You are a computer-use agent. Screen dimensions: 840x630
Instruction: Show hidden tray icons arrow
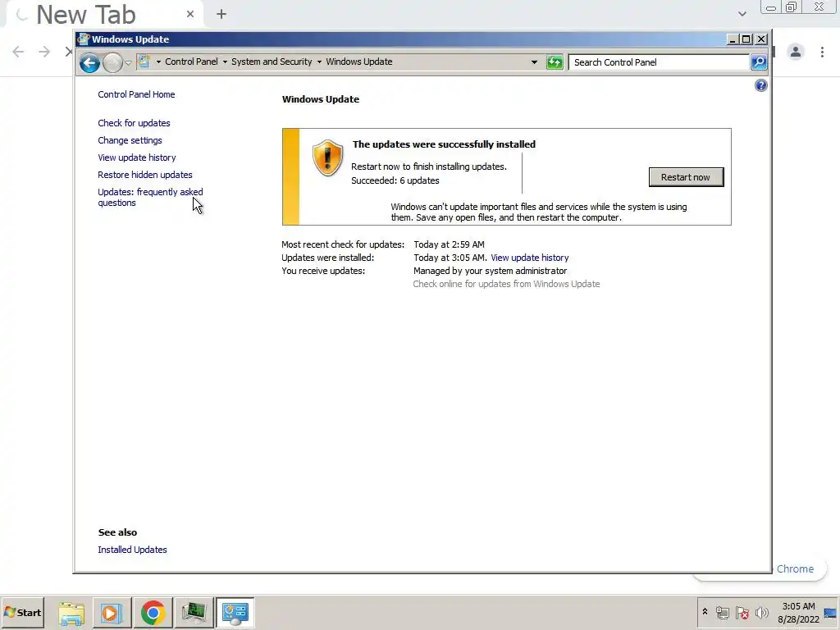click(705, 612)
